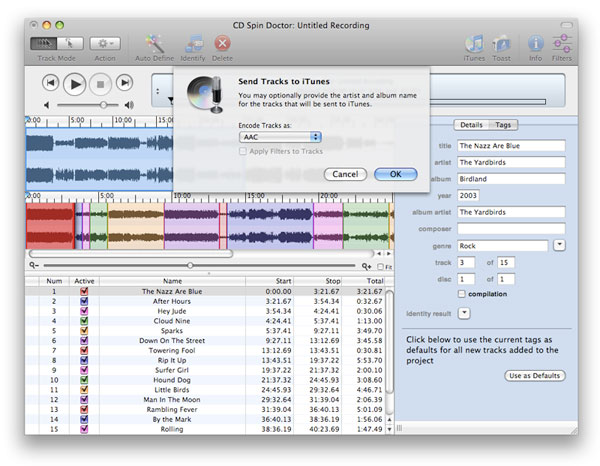Click the year field 2003
Screen dimensions: 600x466
(468, 196)
